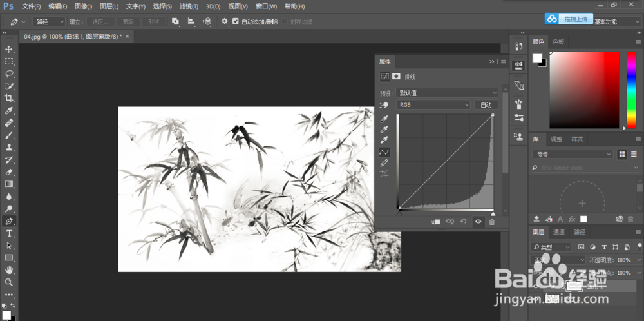Open the Filter menu
The image size is (644, 321).
click(x=189, y=6)
